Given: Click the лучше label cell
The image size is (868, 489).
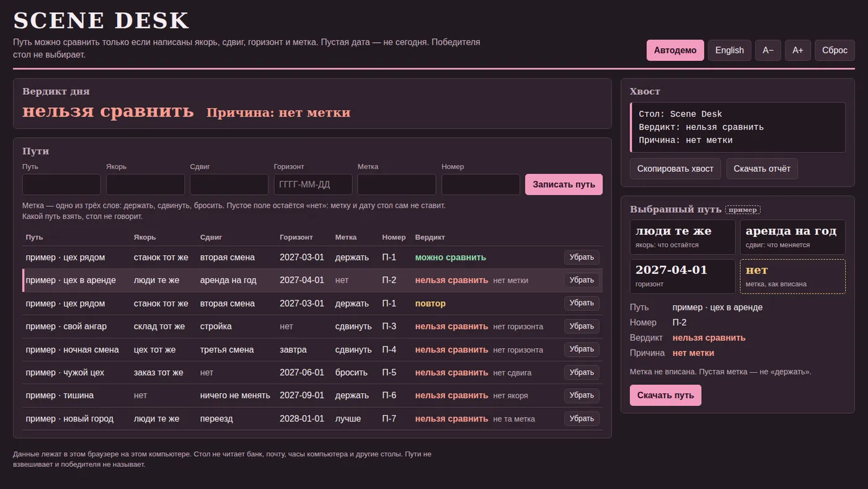Looking at the screenshot, I should click(348, 419).
